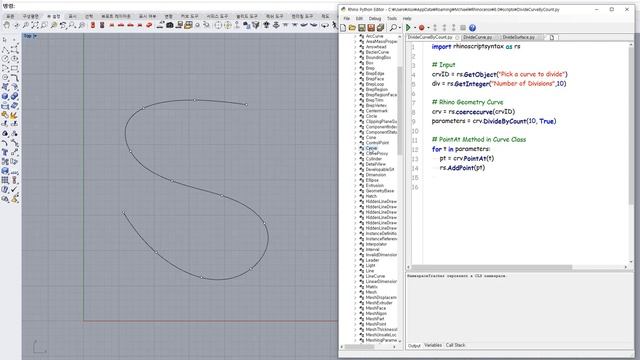Image resolution: width=640 pixels, height=360 pixels.
Task: Click Zoom Extents icon in Rhino toolbar
Action: coord(35,25)
